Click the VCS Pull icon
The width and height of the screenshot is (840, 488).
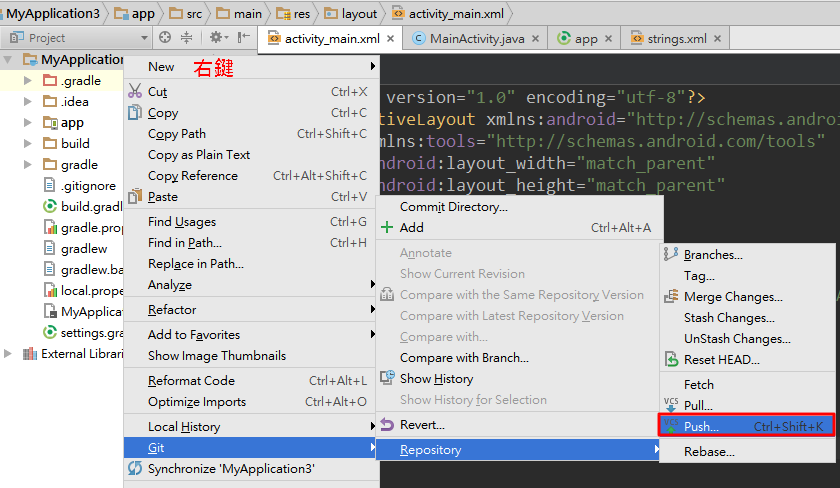pyautogui.click(x=671, y=404)
